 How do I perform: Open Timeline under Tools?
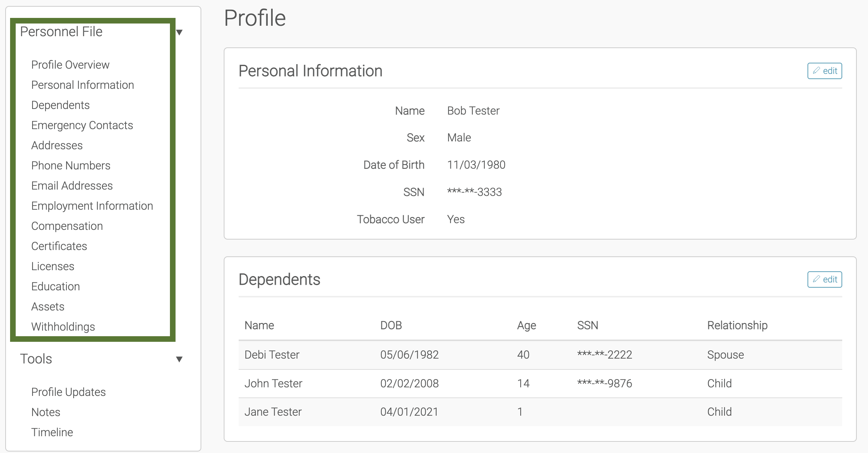52,432
